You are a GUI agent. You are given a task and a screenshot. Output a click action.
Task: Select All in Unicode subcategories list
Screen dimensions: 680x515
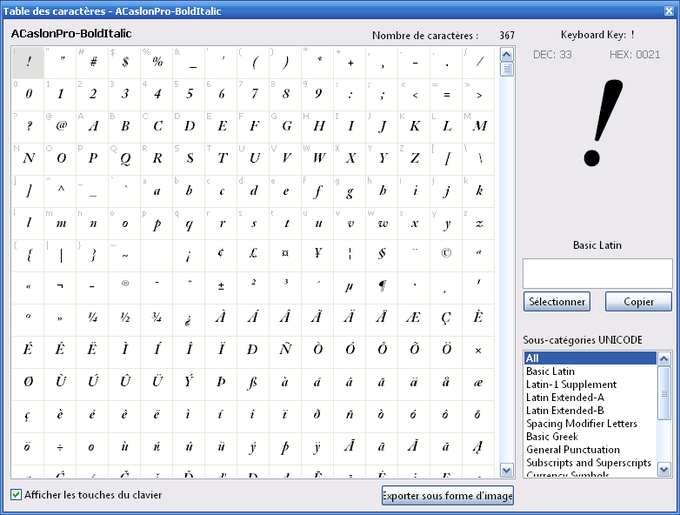[x=590, y=358]
